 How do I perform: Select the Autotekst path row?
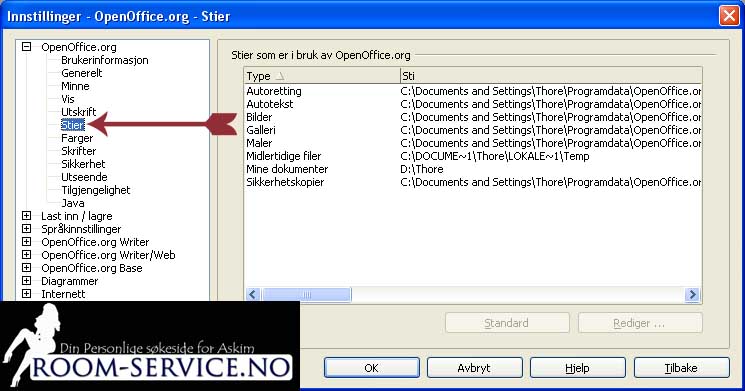[473, 104]
